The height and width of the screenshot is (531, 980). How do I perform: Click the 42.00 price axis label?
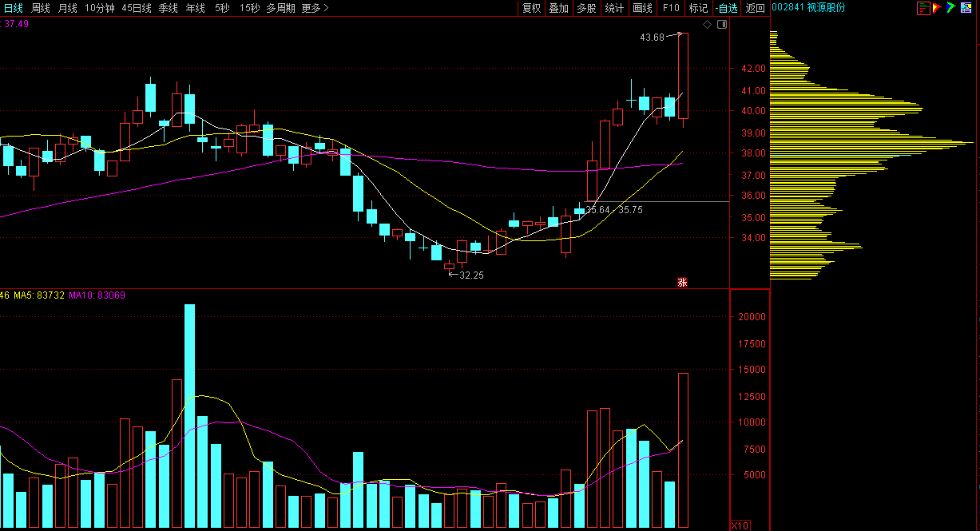pyautogui.click(x=753, y=69)
